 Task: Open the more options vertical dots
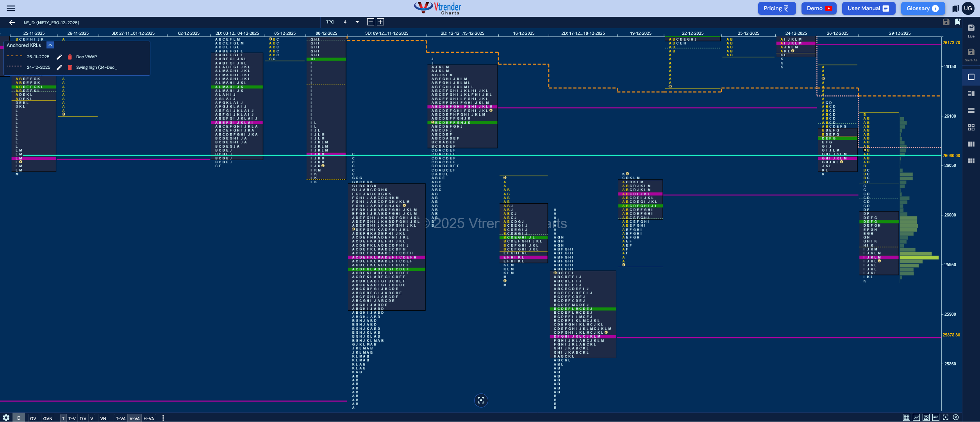coord(163,418)
